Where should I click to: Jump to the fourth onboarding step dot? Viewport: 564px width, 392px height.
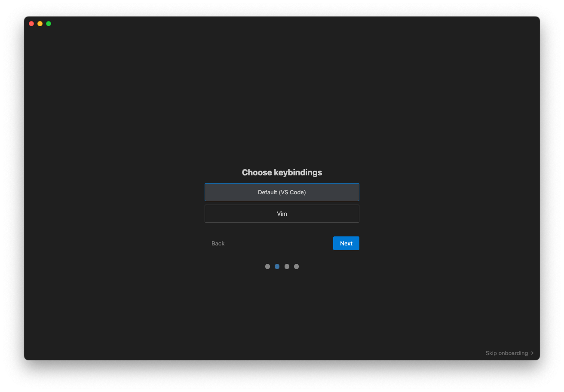tap(296, 266)
